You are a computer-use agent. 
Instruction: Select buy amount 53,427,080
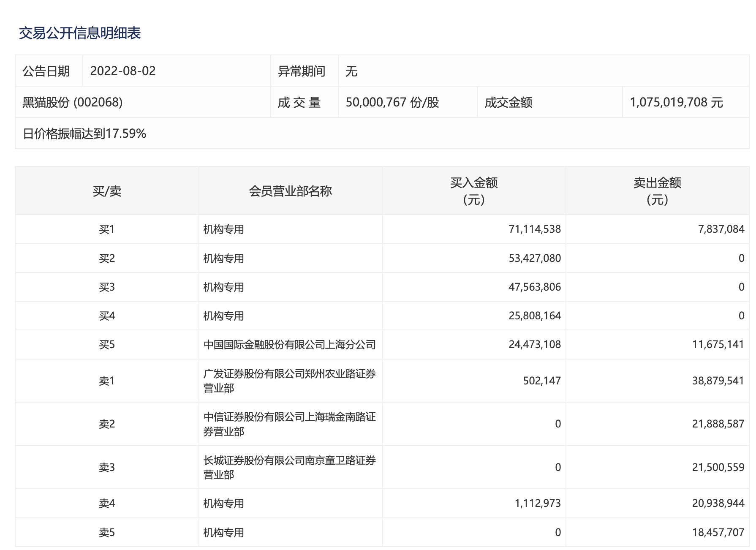535,258
